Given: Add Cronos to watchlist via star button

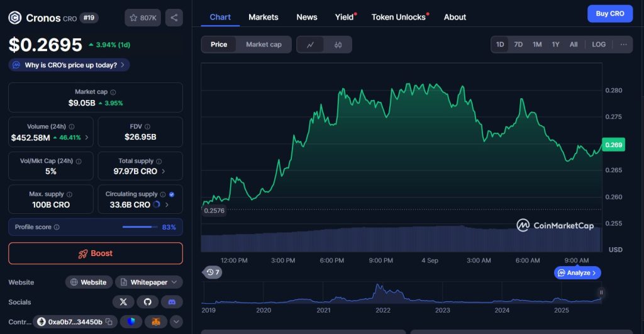Looking at the screenshot, I should click(143, 18).
